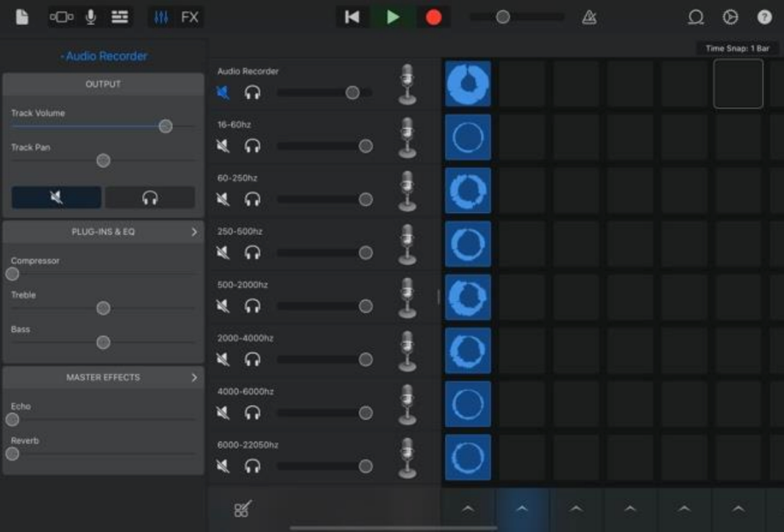Adjust the Bass slider
This screenshot has height=532, width=784.
click(x=103, y=342)
